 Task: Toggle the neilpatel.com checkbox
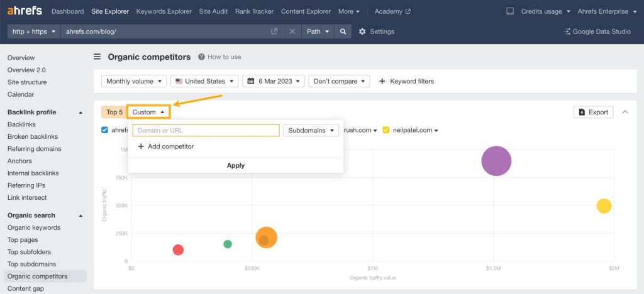[386, 130]
